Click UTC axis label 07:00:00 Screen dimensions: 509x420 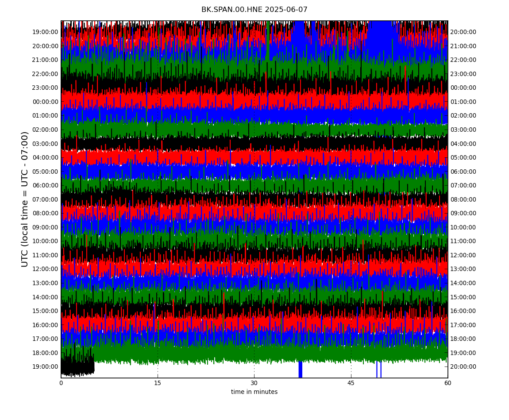pos(46,199)
